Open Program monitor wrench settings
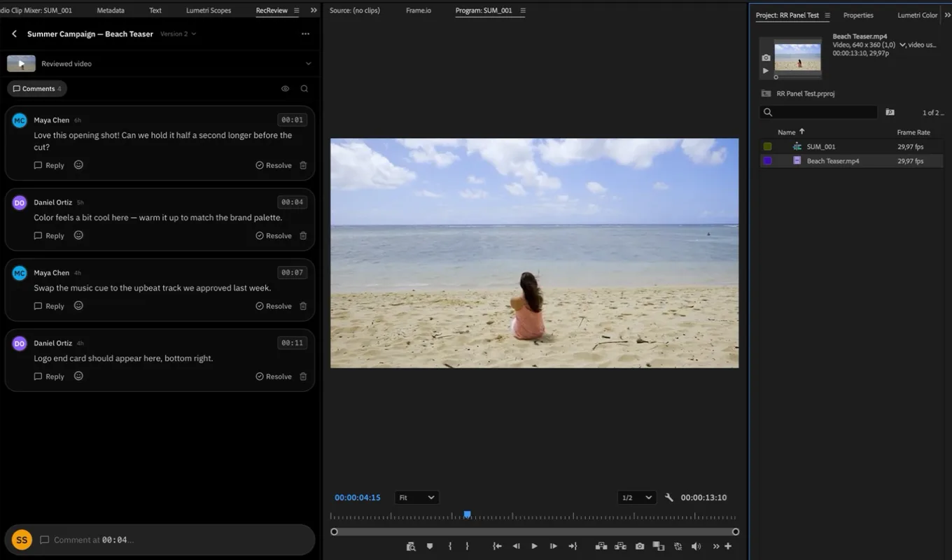 tap(669, 498)
